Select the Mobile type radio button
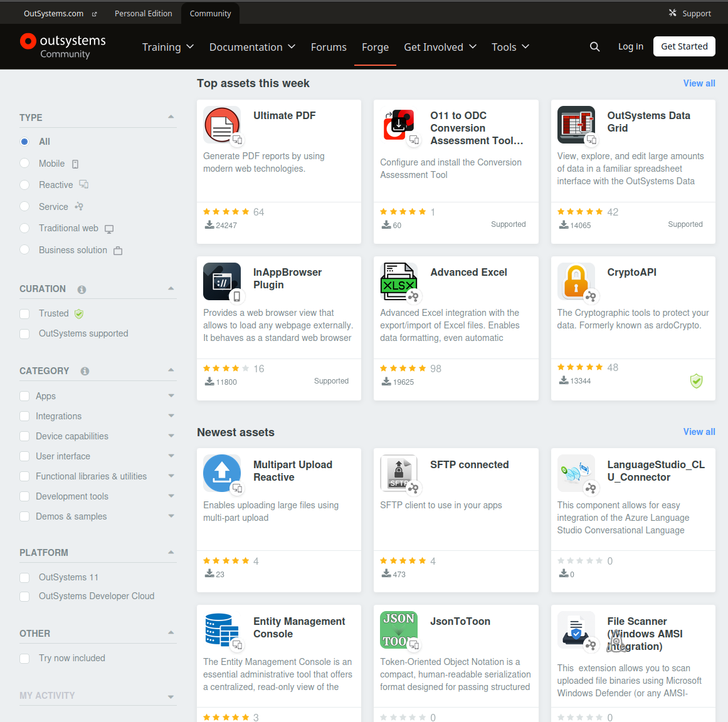Screen dimensions: 728x722 point(24,164)
